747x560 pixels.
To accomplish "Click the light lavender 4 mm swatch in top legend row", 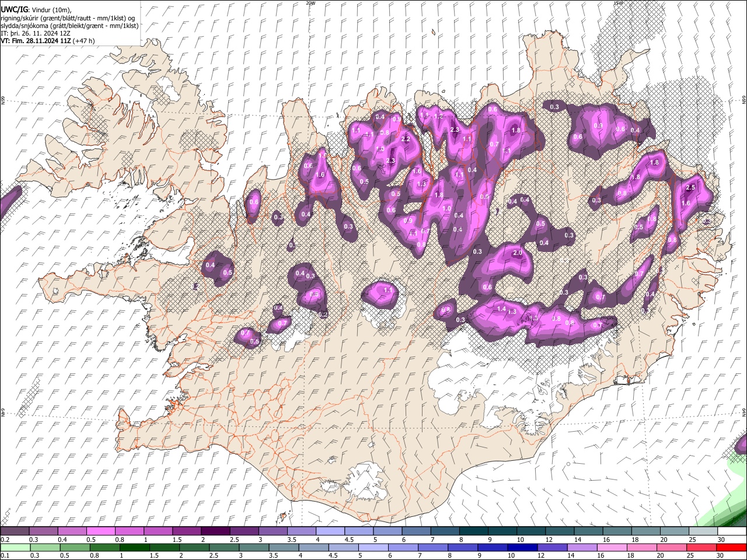I will (x=330, y=531).
